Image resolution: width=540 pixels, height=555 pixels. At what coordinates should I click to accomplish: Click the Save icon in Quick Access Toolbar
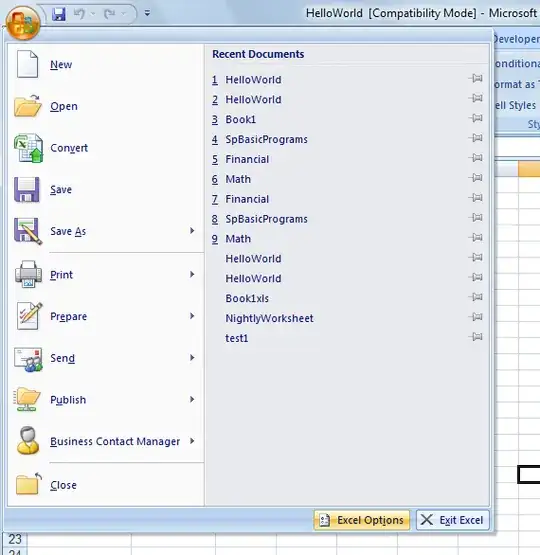(x=59, y=14)
